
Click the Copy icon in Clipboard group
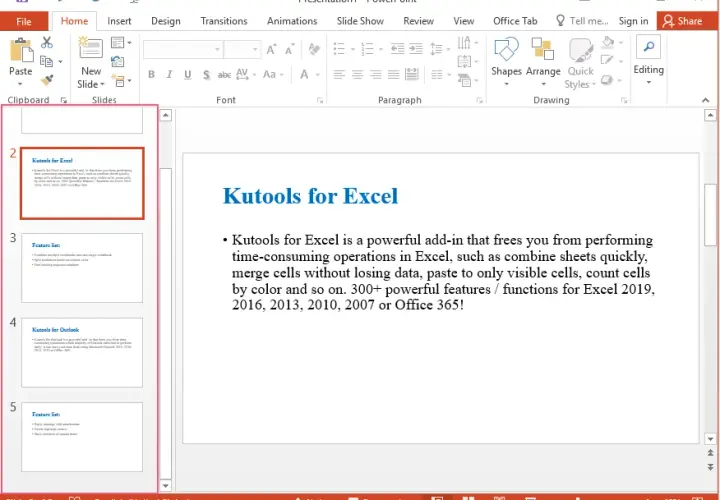click(x=46, y=61)
